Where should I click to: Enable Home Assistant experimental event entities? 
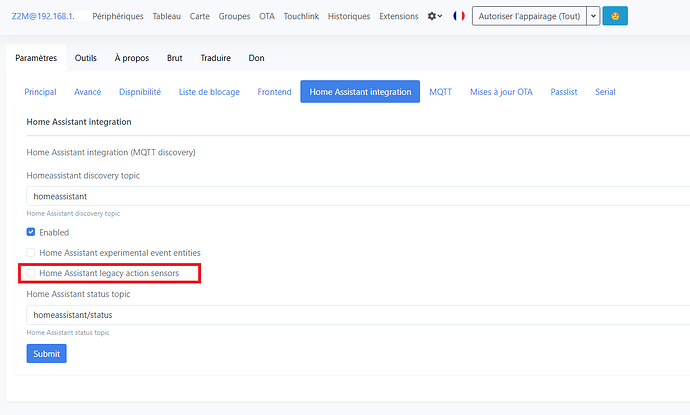click(x=31, y=253)
